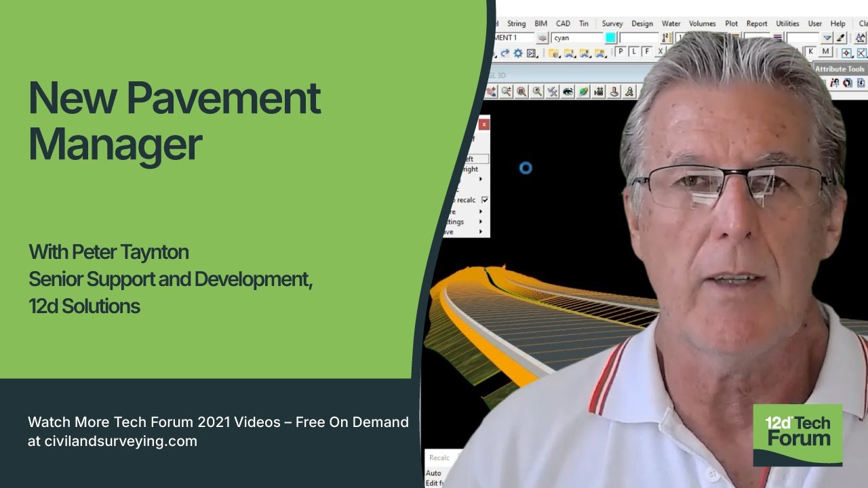Open the CAD menu
Image resolution: width=868 pixels, height=488 pixels.
563,23
